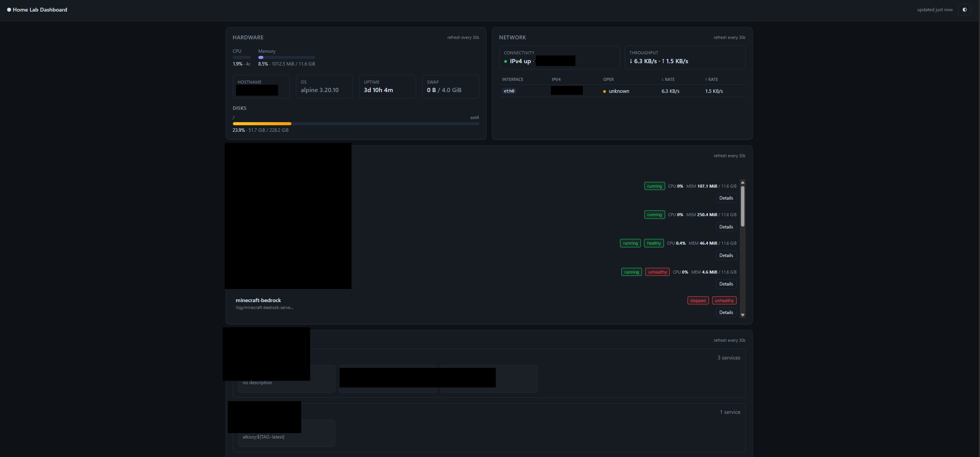Click the NETWORK panel heading
The height and width of the screenshot is (457, 980).
click(512, 38)
